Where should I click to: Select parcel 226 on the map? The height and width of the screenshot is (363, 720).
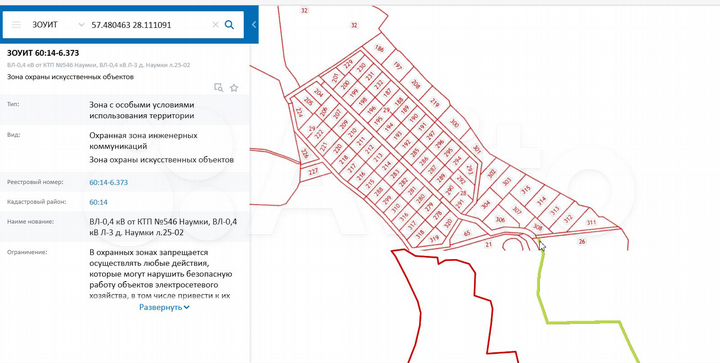304,153
